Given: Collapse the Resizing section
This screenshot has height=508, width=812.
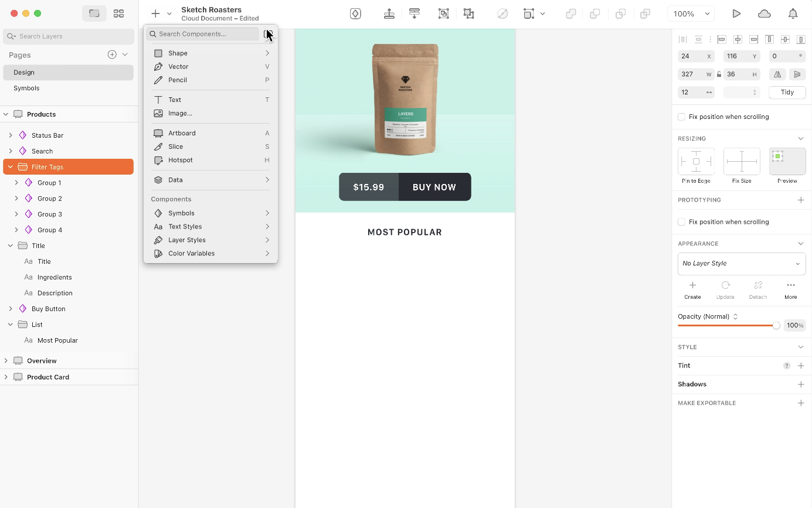Looking at the screenshot, I should pos(801,138).
